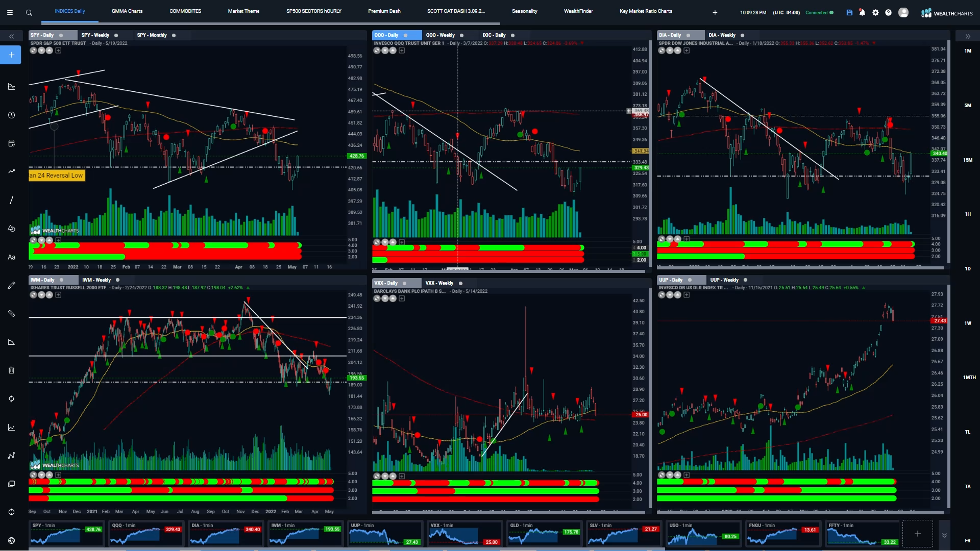This screenshot has height=551, width=980.
Task: Select the trend line indicator tool in sidebar
Action: point(11,171)
